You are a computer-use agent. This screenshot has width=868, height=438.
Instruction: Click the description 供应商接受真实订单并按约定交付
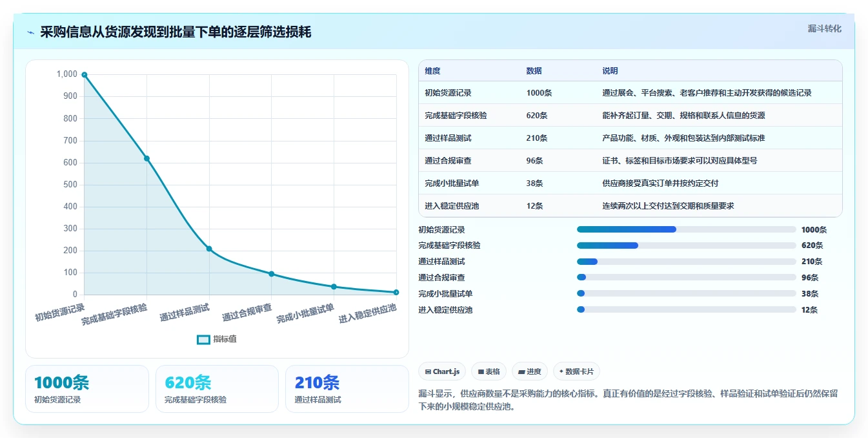(660, 183)
